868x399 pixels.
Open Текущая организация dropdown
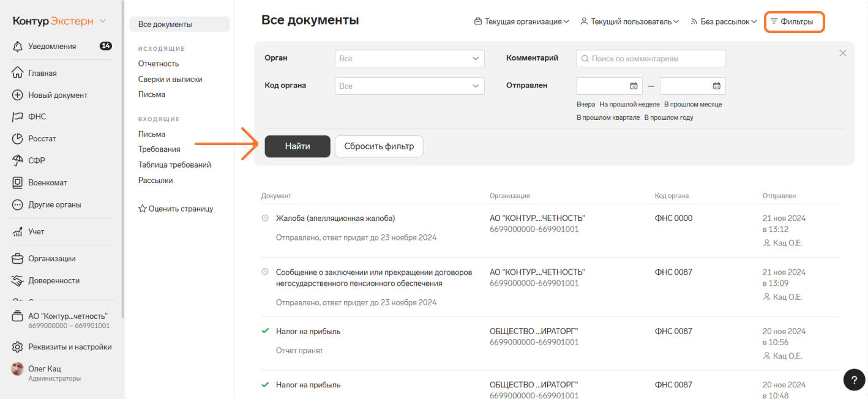(522, 22)
